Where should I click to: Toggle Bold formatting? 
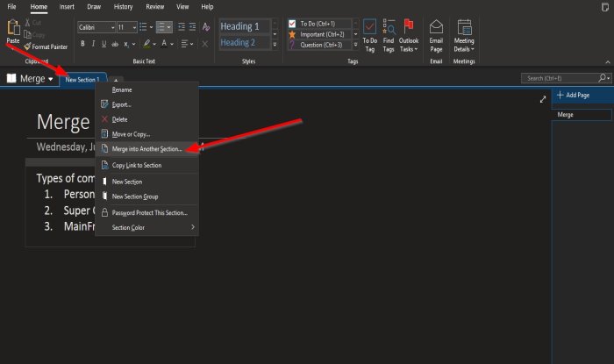pyautogui.click(x=82, y=44)
